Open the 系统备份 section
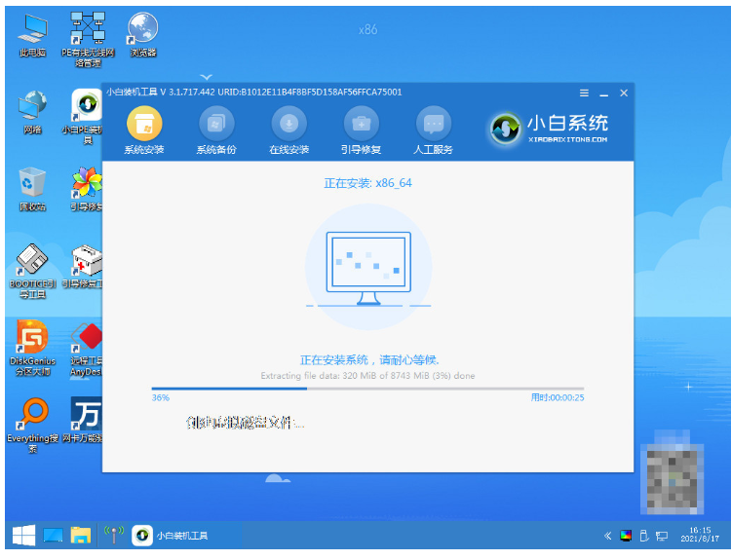Image resolution: width=731 pixels, height=560 pixels. pos(215,124)
